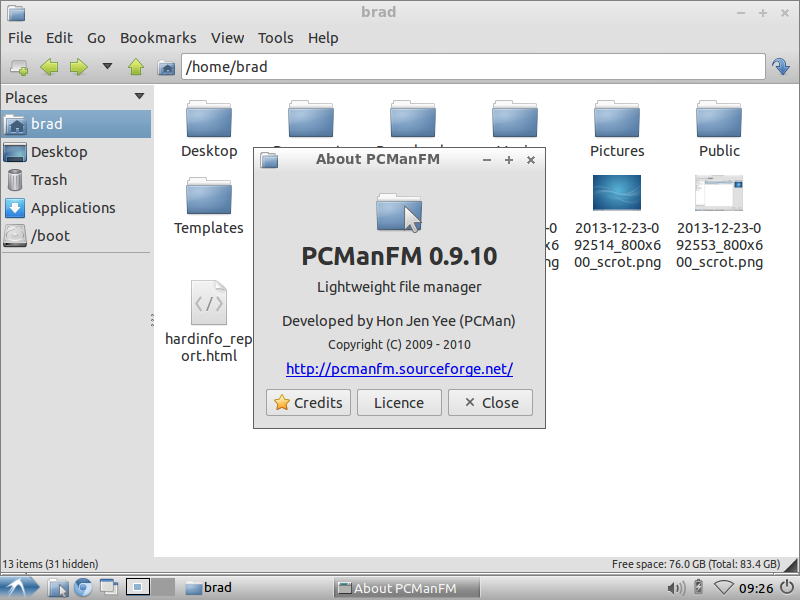Select the 2013-12-23-092553 screenshot thumbnail
Screen dimensions: 800x600
pyautogui.click(x=719, y=193)
